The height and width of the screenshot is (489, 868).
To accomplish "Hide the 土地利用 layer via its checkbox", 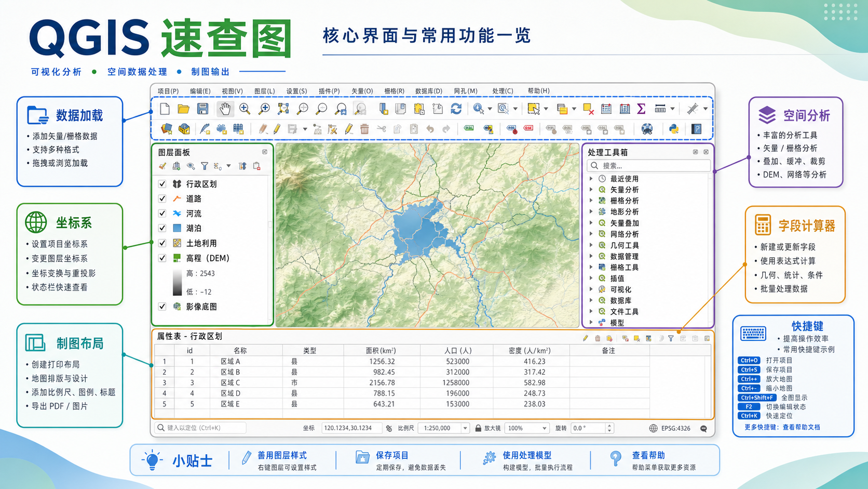I will click(162, 243).
